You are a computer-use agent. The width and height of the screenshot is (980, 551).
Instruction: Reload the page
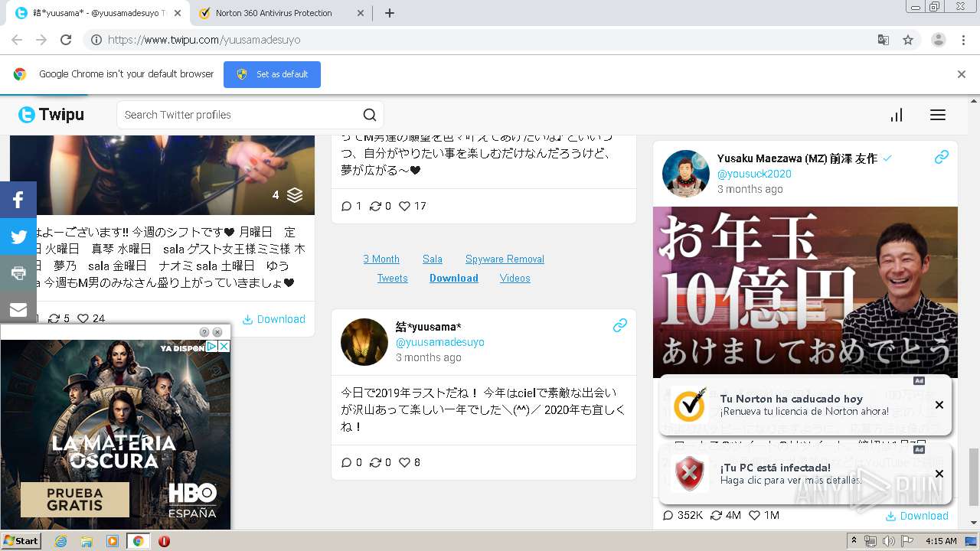coord(66,40)
